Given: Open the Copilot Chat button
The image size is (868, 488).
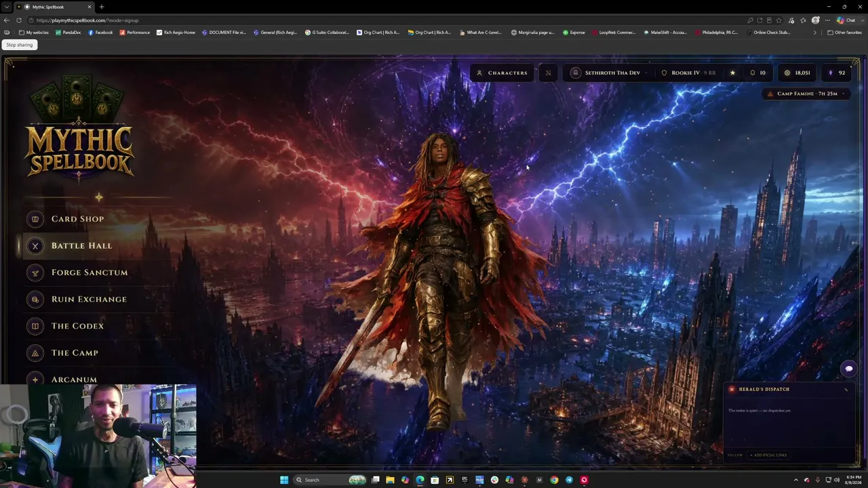Looking at the screenshot, I should (846, 20).
